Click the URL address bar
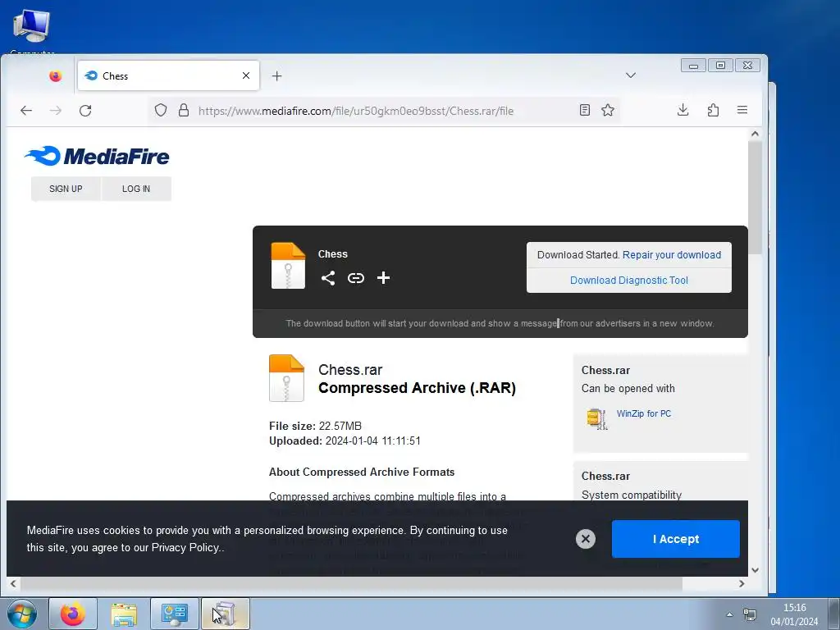 pyautogui.click(x=383, y=111)
